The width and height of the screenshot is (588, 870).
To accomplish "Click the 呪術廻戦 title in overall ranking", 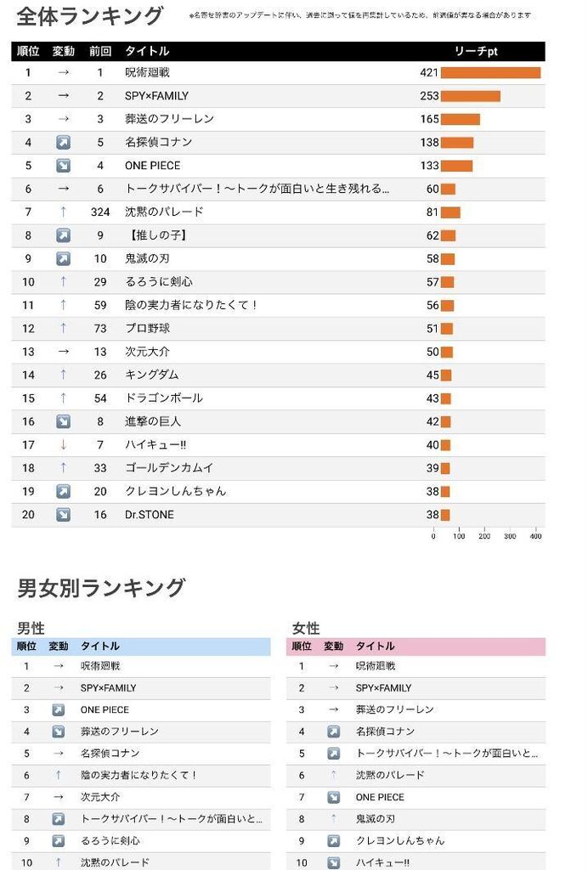I will click(x=147, y=73).
